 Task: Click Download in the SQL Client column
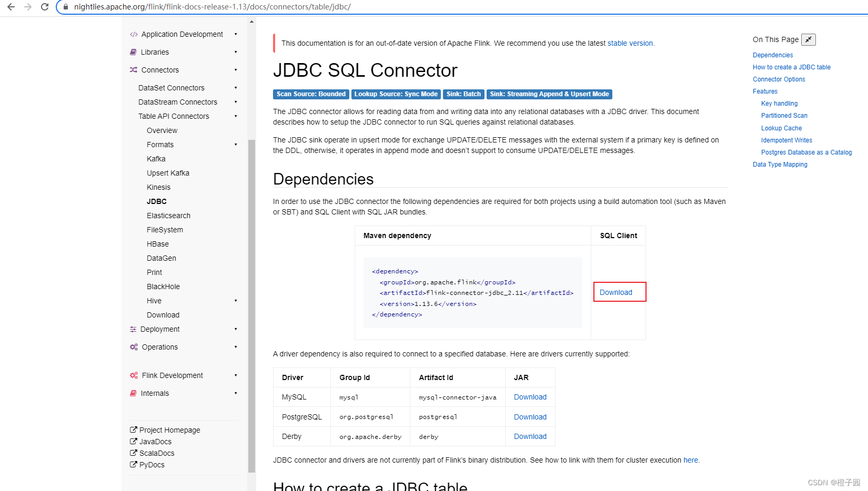click(616, 292)
